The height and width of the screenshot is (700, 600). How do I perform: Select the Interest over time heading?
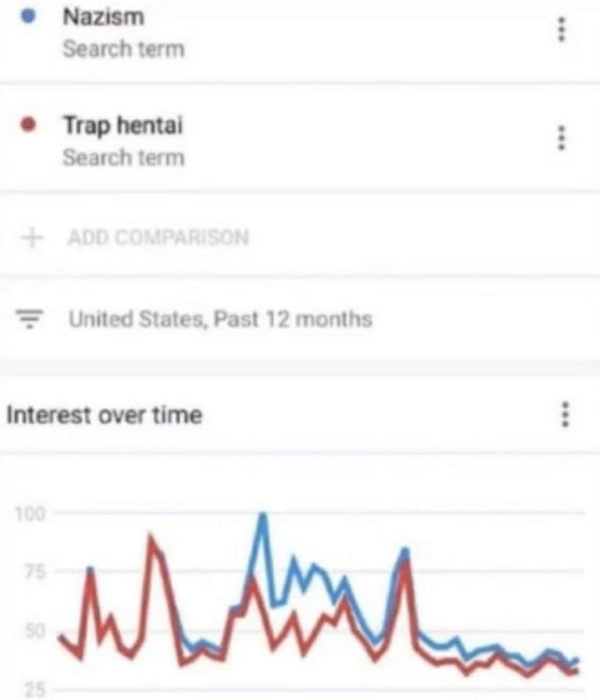pos(104,415)
